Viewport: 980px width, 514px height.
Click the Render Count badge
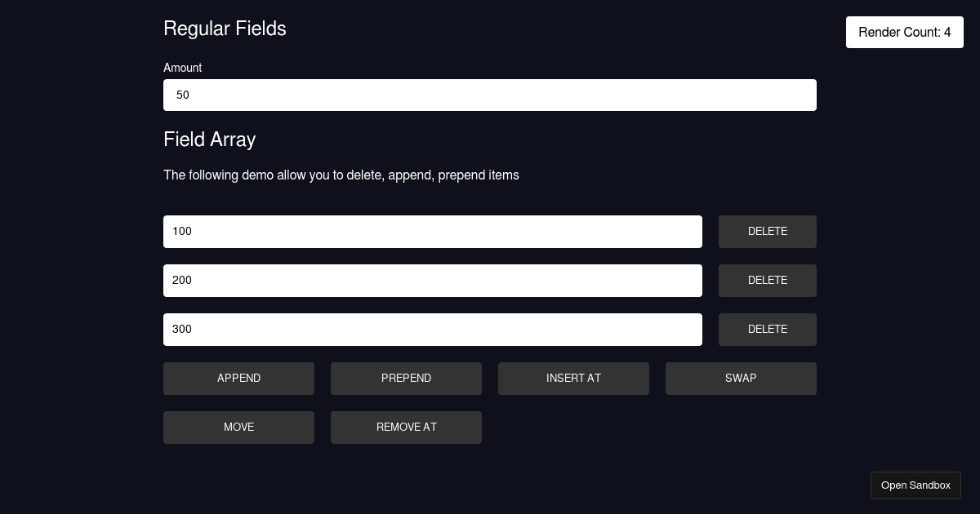click(x=904, y=32)
